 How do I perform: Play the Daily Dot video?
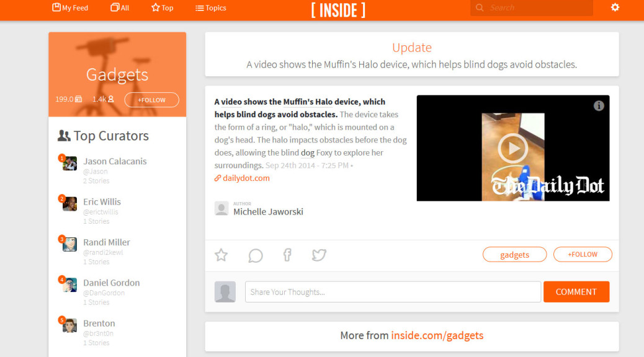(513, 148)
